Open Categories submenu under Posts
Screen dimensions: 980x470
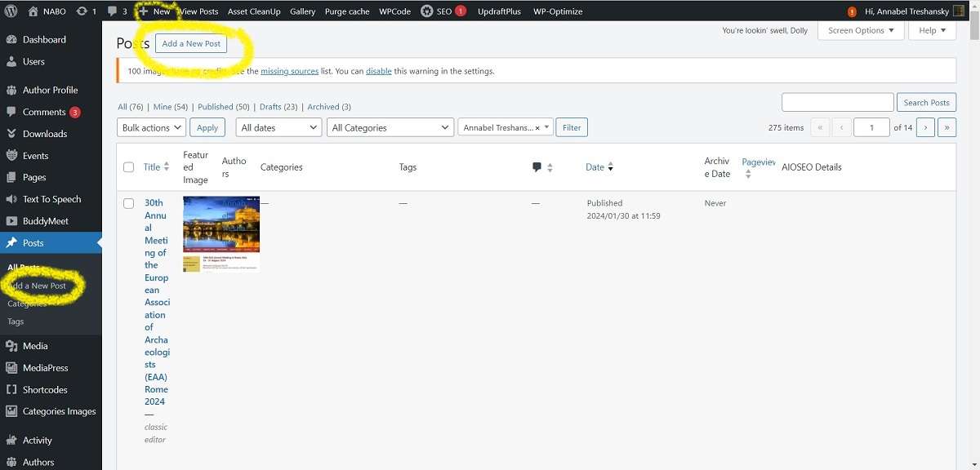pyautogui.click(x=27, y=304)
